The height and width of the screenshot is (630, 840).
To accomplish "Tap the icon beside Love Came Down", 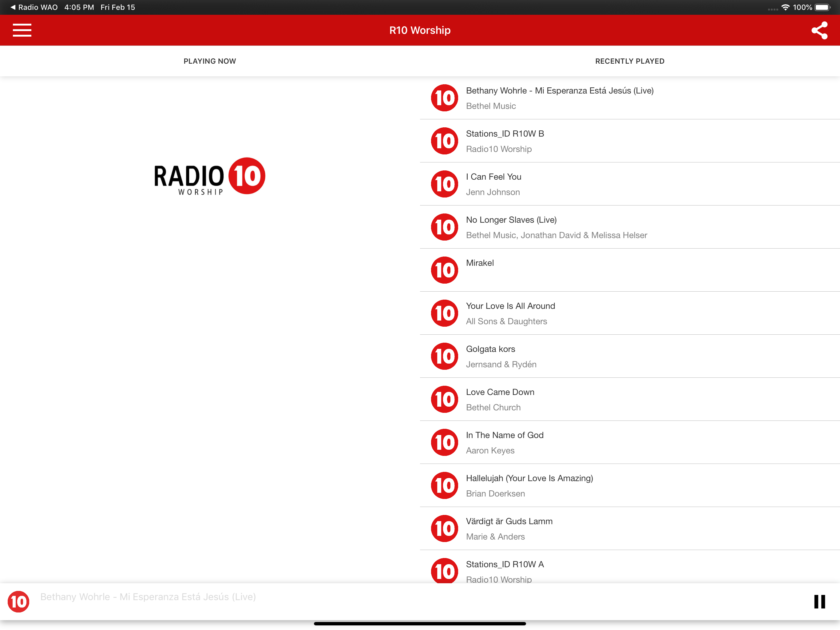I will pyautogui.click(x=444, y=399).
